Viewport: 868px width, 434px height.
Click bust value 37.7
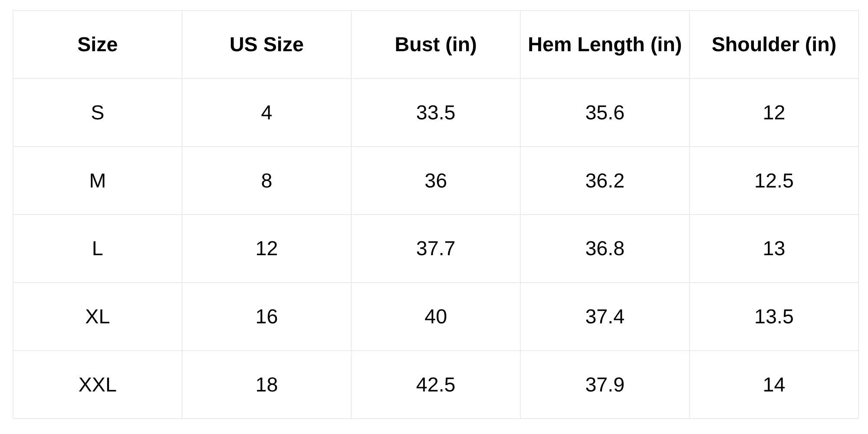[x=435, y=249]
